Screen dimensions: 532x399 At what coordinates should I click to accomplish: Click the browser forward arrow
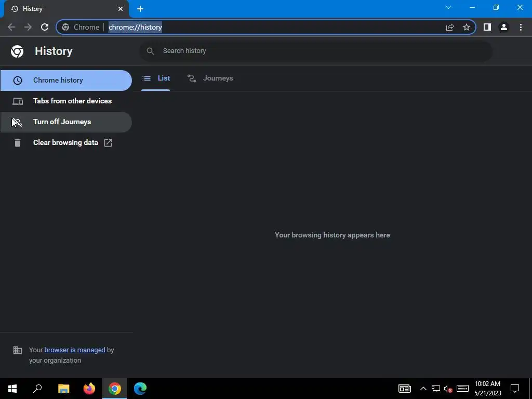(28, 27)
